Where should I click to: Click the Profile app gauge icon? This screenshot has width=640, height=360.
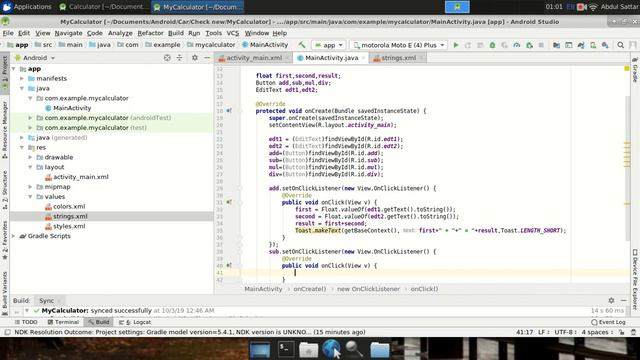(x=517, y=45)
